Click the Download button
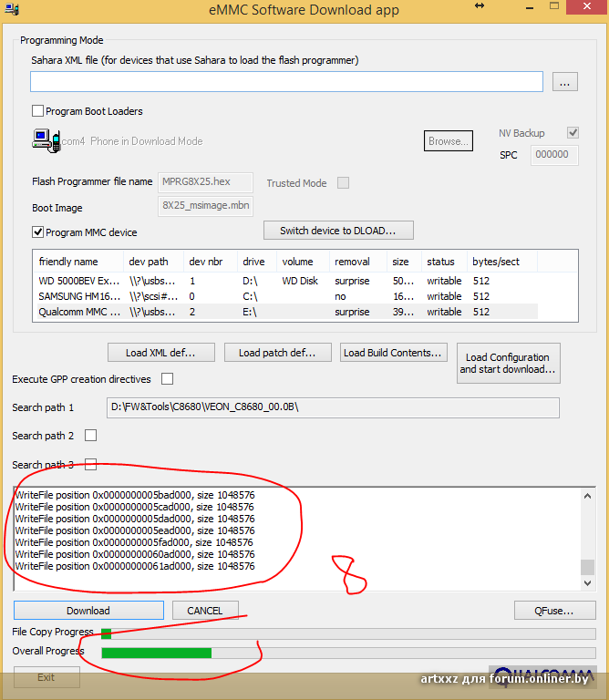The width and height of the screenshot is (609, 700). (88, 611)
